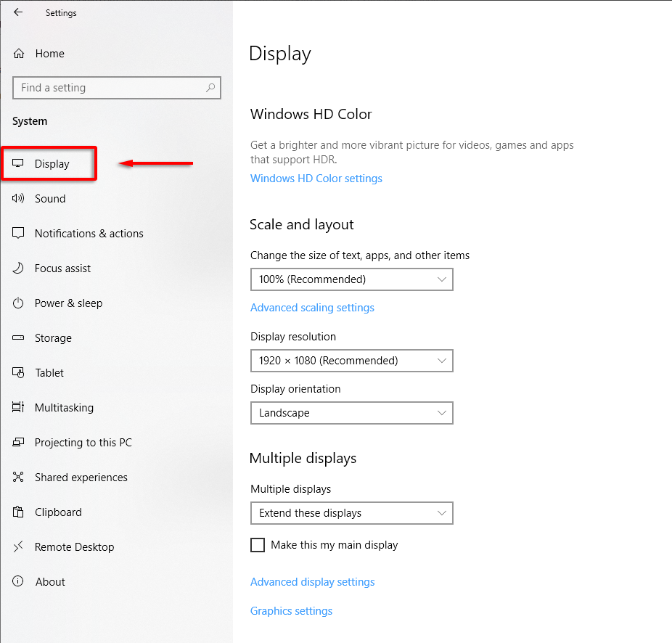The image size is (672, 643).
Task: Expand the Display resolution dropdown
Action: (351, 361)
